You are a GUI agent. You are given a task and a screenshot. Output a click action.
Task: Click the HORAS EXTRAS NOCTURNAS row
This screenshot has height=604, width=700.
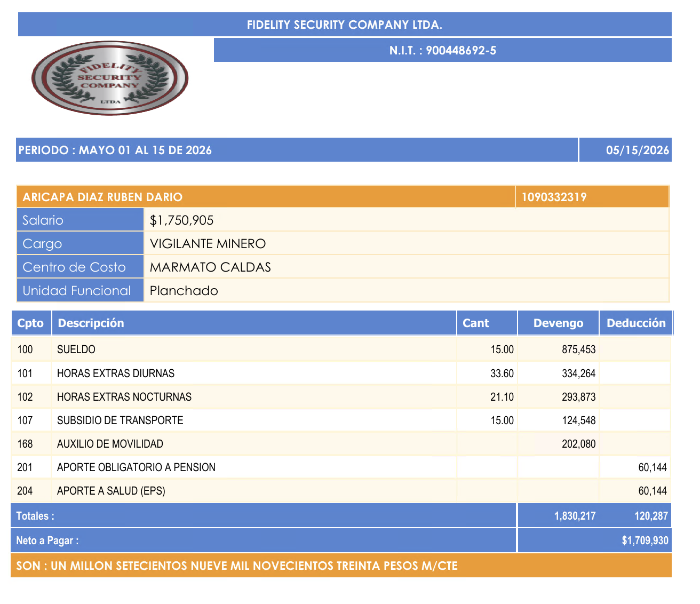click(341, 396)
